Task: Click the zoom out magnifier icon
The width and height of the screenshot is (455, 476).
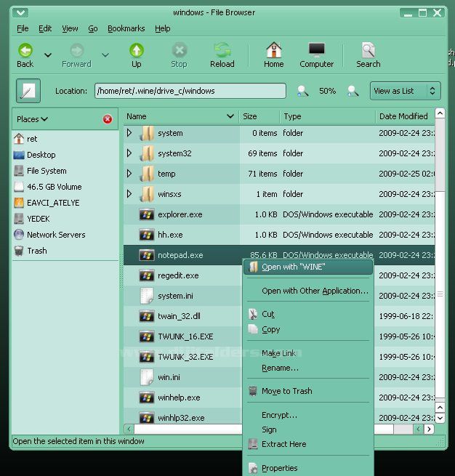Action: pos(302,91)
